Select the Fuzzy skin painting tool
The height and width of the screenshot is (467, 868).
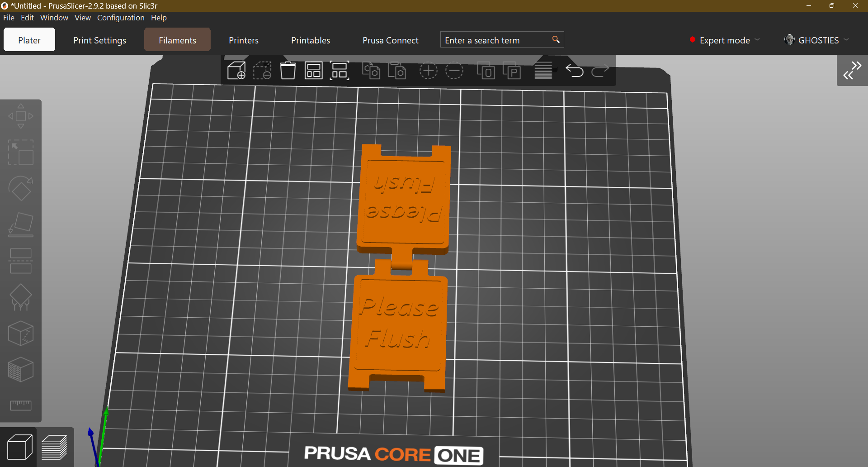pos(21,370)
